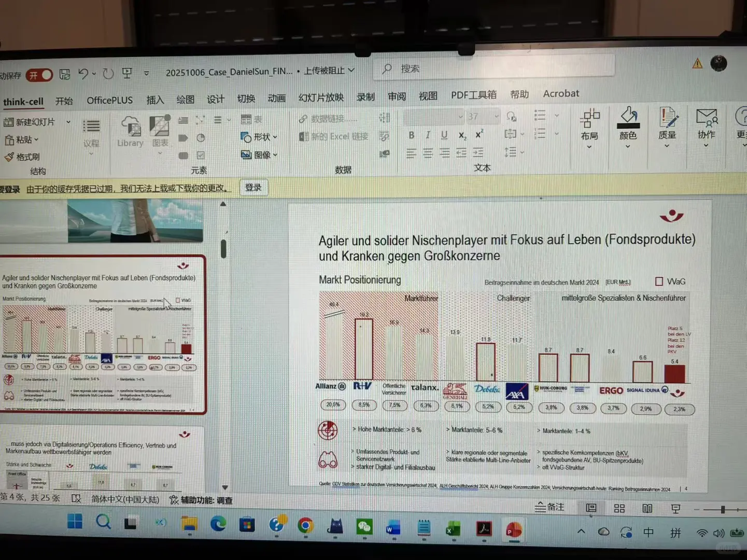Align text to the right
Screen dimensions: 747x560
(x=444, y=152)
